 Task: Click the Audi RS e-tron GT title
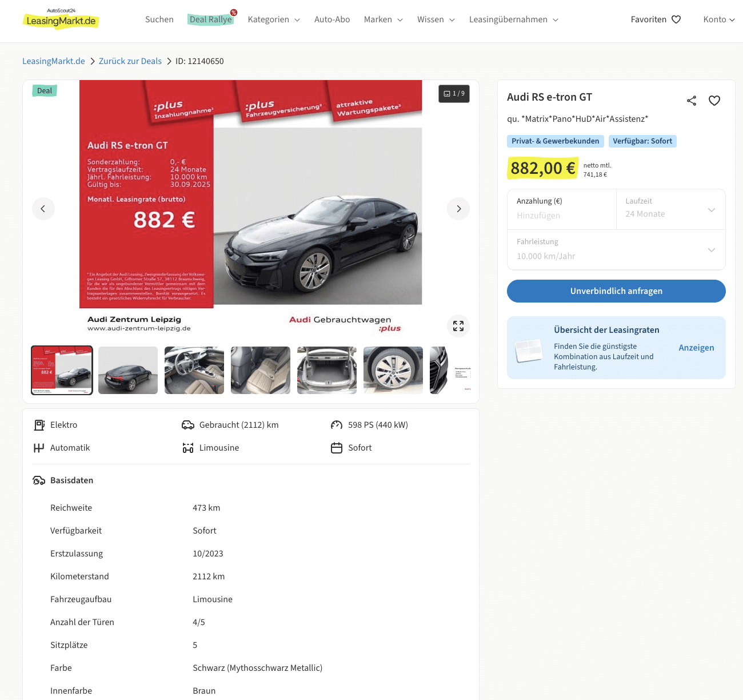(x=549, y=97)
